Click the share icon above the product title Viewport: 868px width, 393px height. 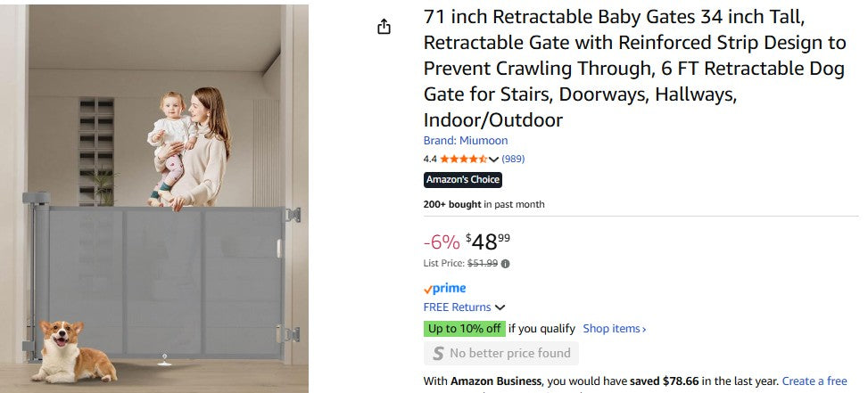click(384, 27)
